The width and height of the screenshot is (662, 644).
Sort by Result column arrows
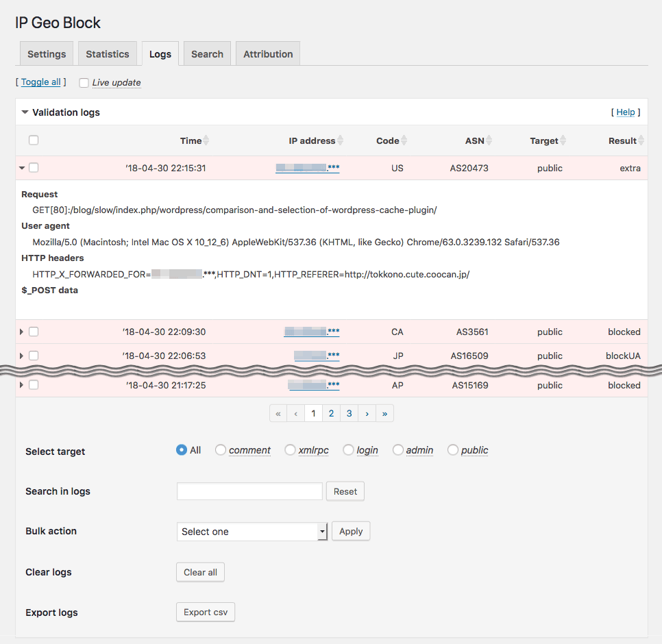pyautogui.click(x=641, y=140)
